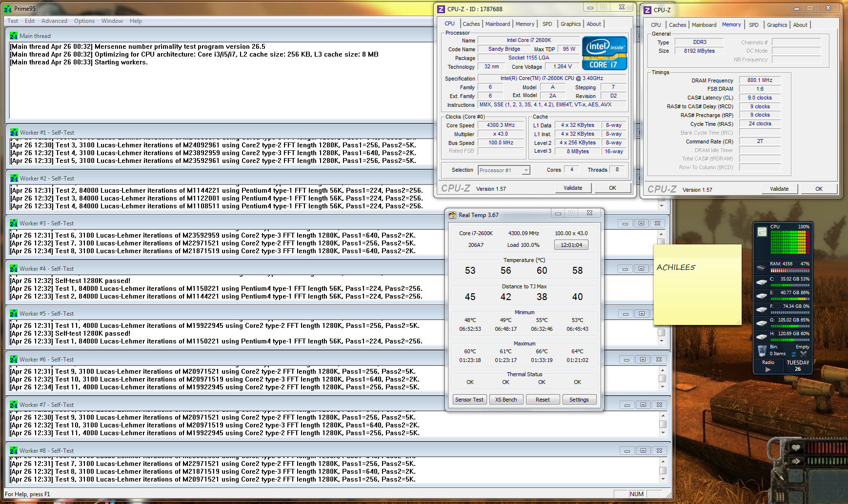The height and width of the screenshot is (504, 848).
Task: Switch to SPD tab in CPU-Z ID window
Action: pyautogui.click(x=547, y=24)
